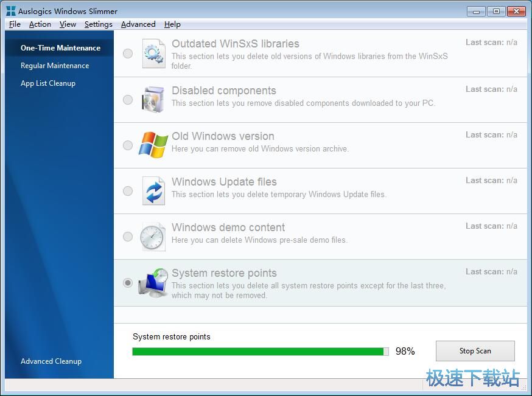Click the Windows Update files heading
The width and height of the screenshot is (532, 396).
224,182
